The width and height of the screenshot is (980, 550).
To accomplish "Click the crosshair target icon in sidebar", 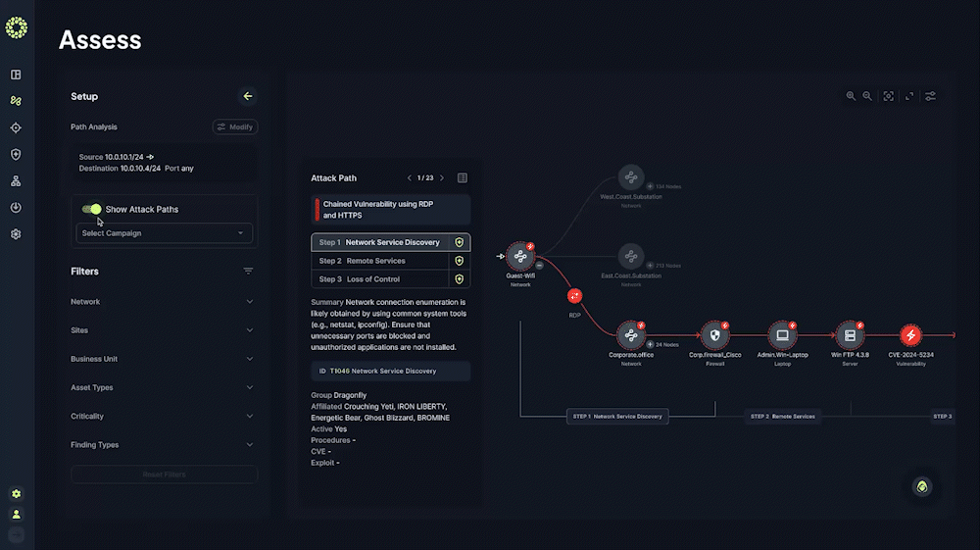I will pos(16,127).
